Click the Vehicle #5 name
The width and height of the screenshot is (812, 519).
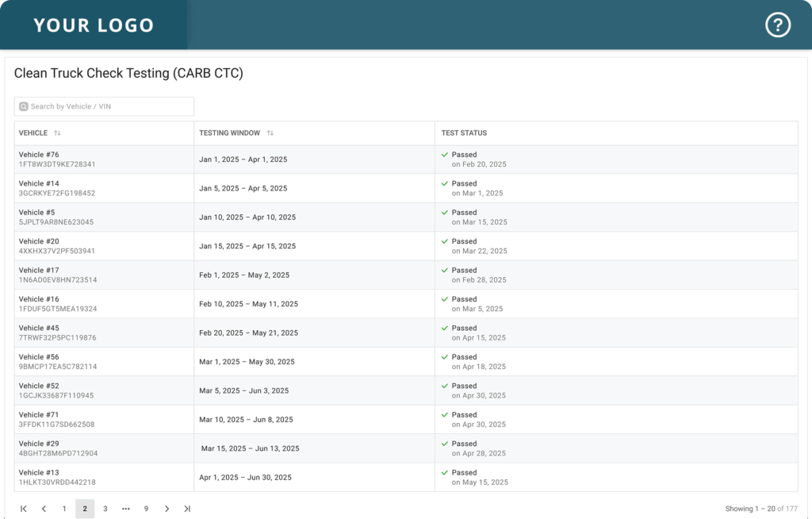pyautogui.click(x=36, y=213)
